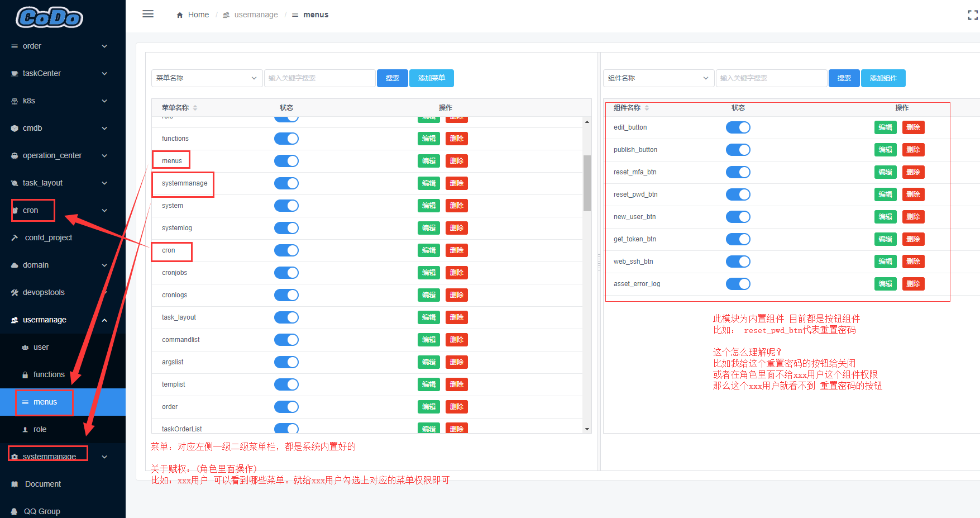The image size is (980, 518).
Task: Select the menus submenu item
Action: (63, 402)
